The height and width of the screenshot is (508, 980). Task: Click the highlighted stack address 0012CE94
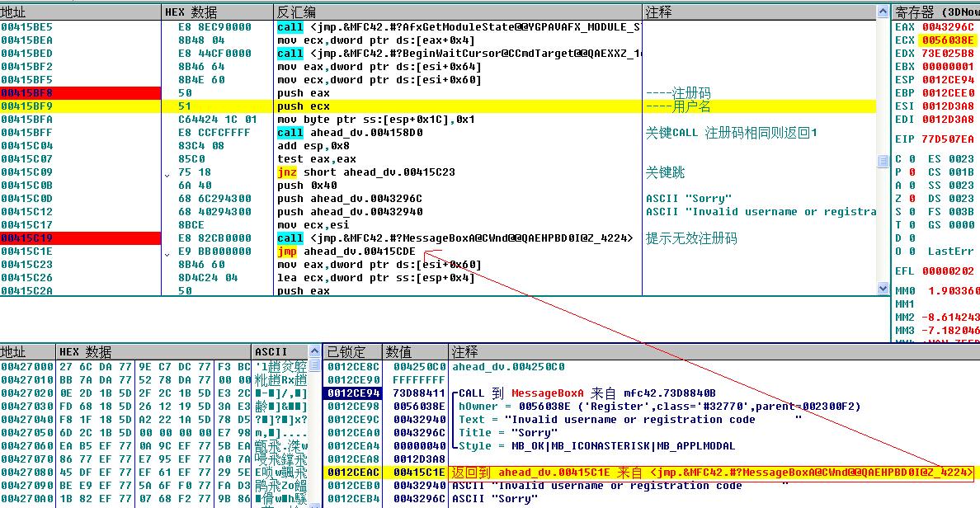tap(352, 393)
